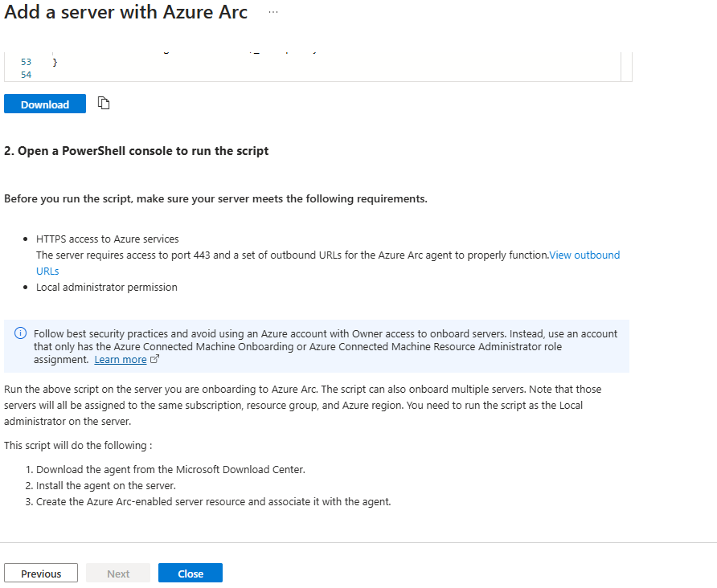Image resolution: width=717 pixels, height=588 pixels.
Task: Click the info icon in security banner
Action: [21, 333]
